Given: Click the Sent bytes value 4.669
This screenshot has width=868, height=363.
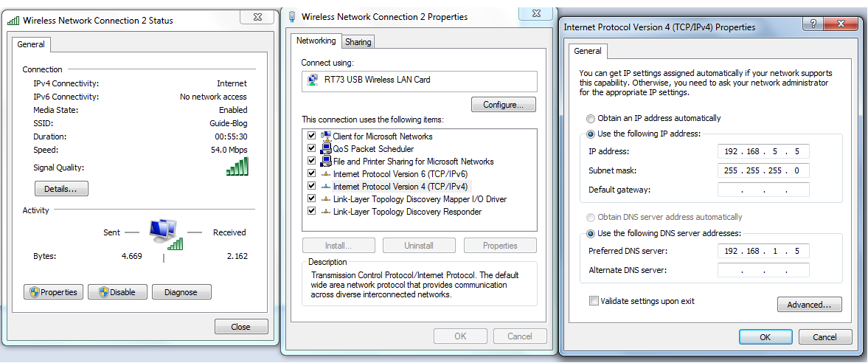Looking at the screenshot, I should point(132,256).
